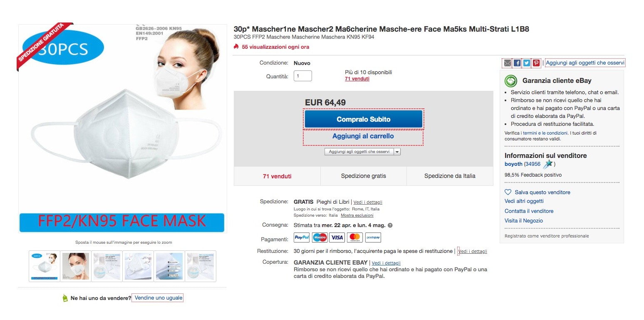
Task: Select the second thumbnail of woman wearing mask
Action: [76, 266]
